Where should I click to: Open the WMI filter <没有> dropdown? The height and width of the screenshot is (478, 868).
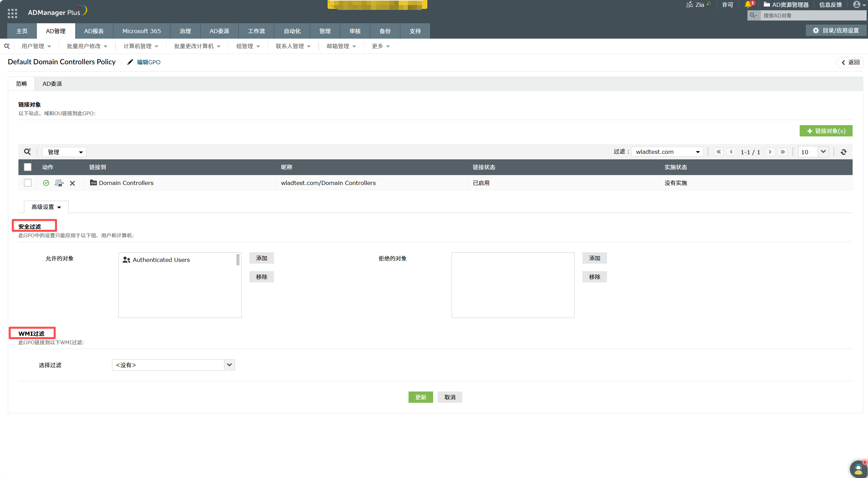(x=173, y=365)
